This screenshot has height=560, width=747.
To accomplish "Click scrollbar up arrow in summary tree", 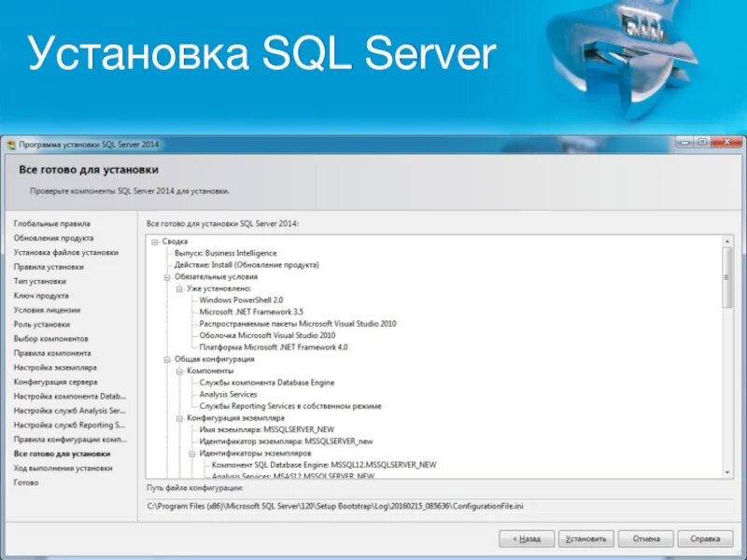I will [x=727, y=242].
